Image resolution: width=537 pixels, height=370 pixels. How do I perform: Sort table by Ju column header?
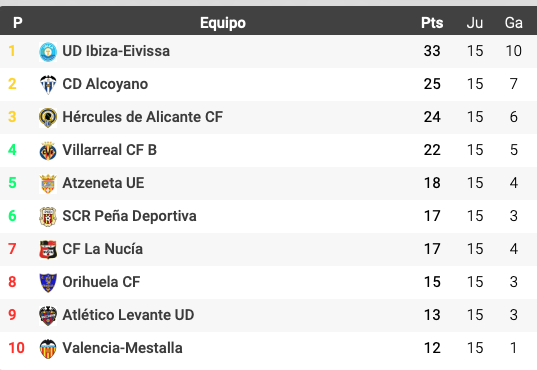[x=475, y=23]
